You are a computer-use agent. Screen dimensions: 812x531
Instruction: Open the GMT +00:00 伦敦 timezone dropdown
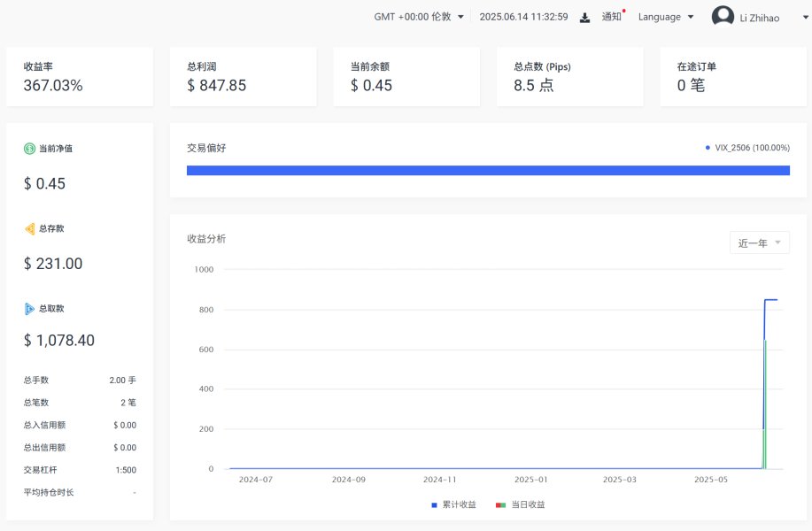418,17
